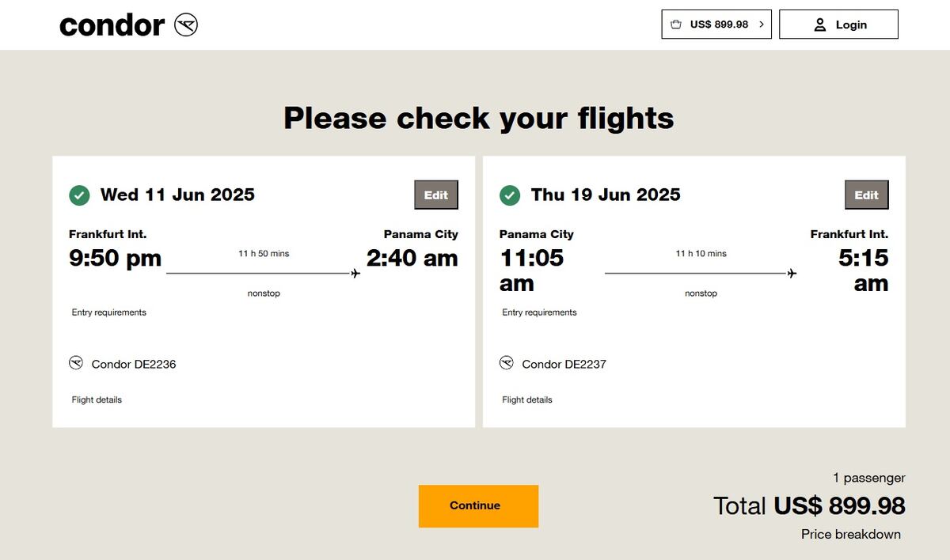Click Condor airline icon beside DE2236
The image size is (950, 560).
click(76, 363)
